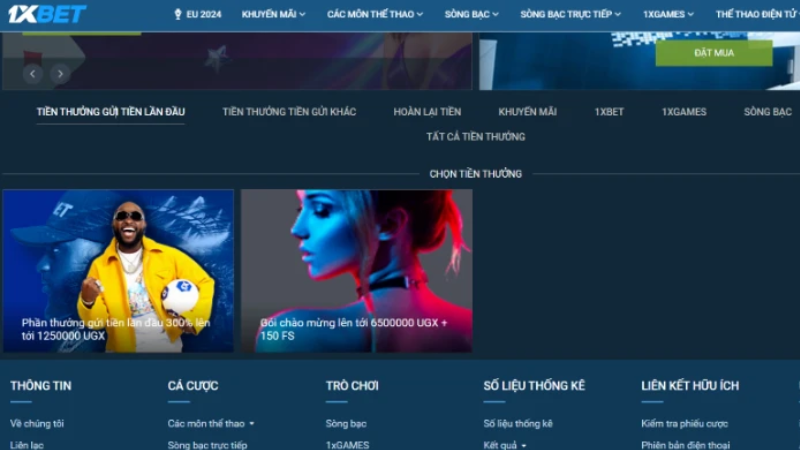This screenshot has height=450, width=800.
Task: Click the Thông tin footer heading
Action: point(41,386)
